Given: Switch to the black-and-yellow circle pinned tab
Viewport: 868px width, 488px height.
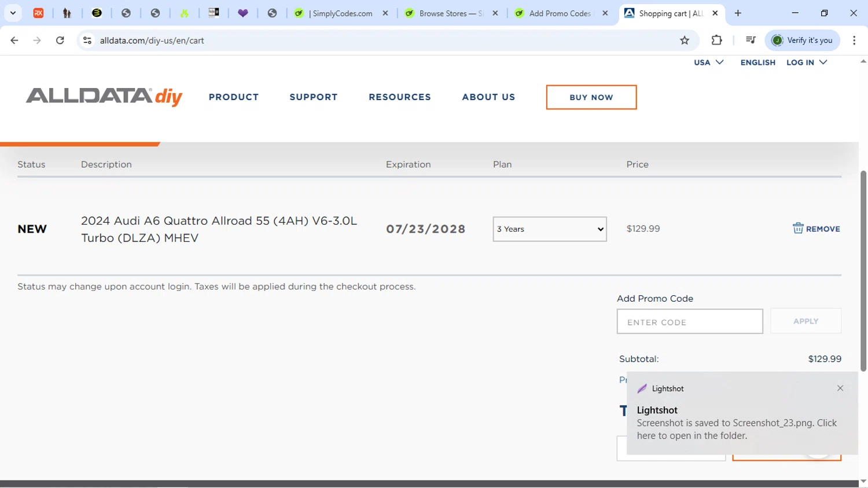Looking at the screenshot, I should [x=97, y=13].
